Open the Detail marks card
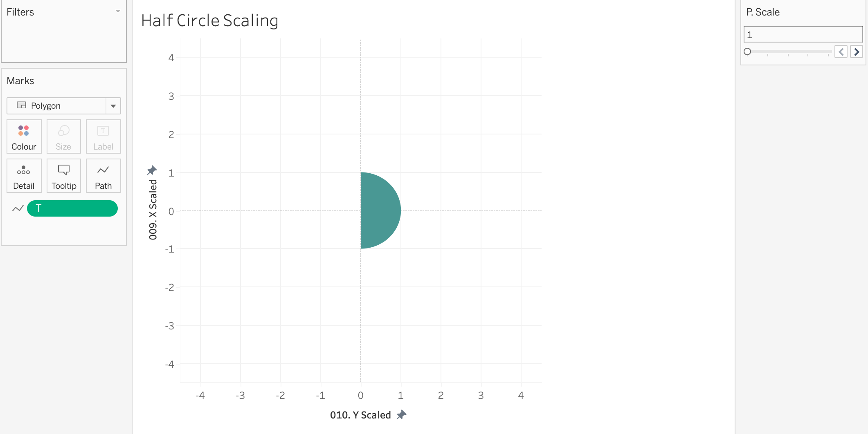 pyautogui.click(x=24, y=176)
